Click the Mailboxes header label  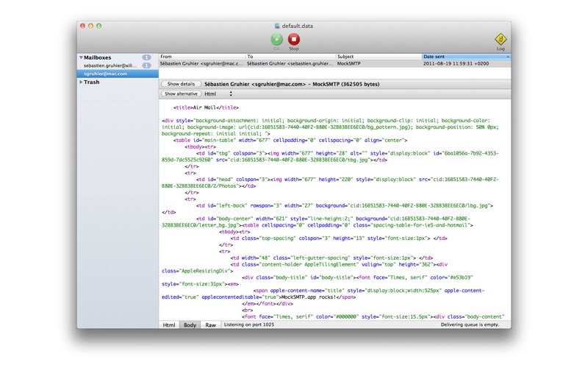pyautogui.click(x=98, y=57)
